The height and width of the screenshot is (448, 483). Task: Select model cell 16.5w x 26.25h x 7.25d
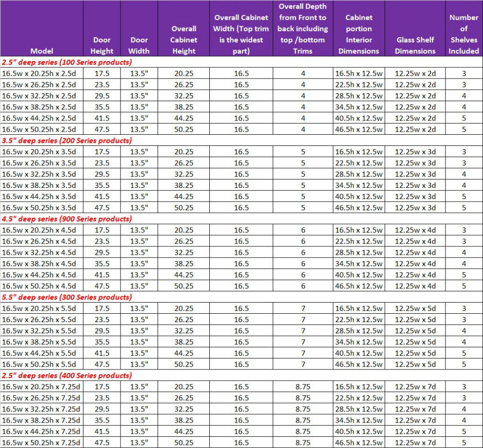pyautogui.click(x=41, y=398)
